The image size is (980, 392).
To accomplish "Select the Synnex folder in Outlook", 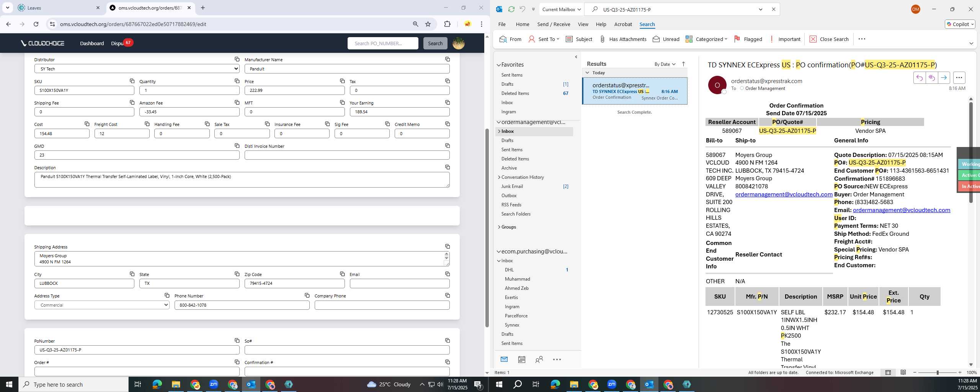I will point(512,325).
